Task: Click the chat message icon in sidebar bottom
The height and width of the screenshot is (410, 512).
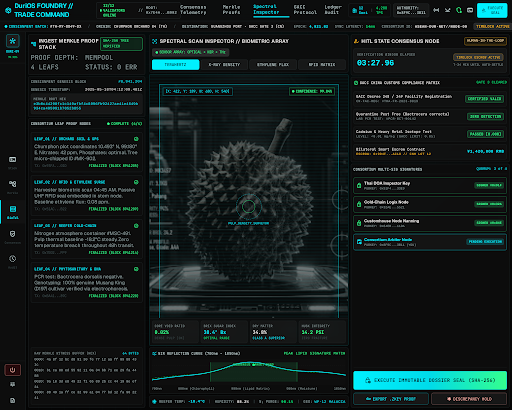Action: [12, 384]
